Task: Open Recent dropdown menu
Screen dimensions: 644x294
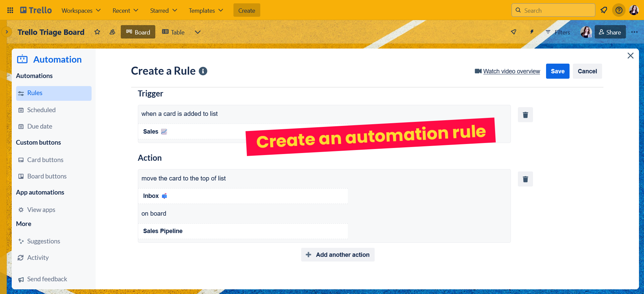Action: pos(125,10)
